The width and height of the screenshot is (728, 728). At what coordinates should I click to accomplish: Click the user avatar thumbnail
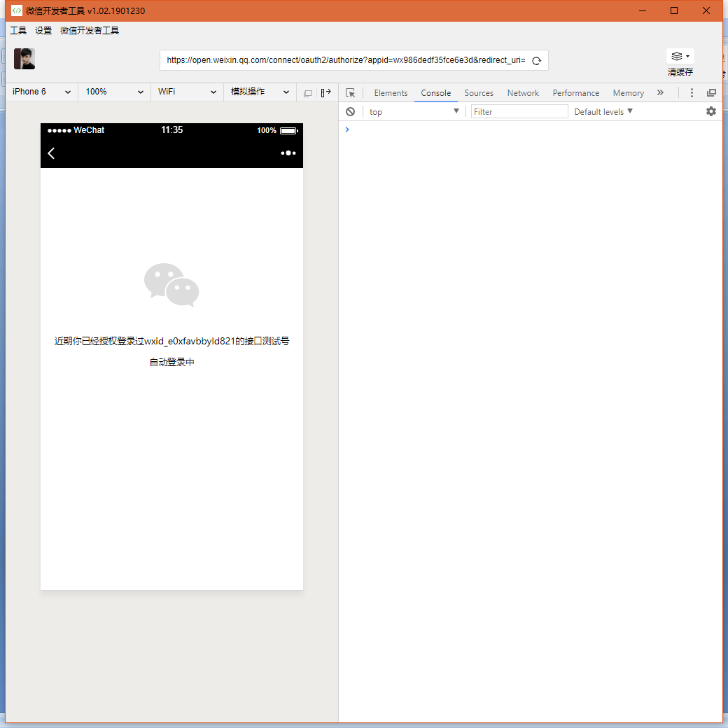[24, 59]
